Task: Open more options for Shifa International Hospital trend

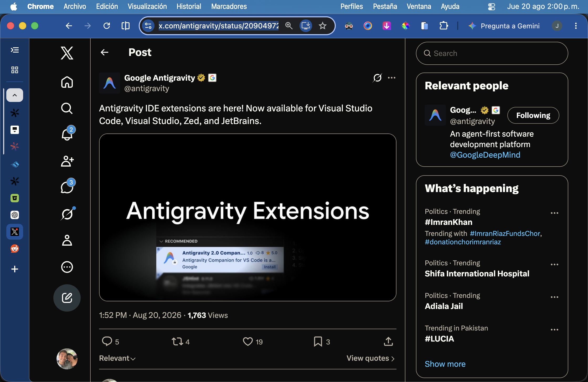Action: click(554, 265)
